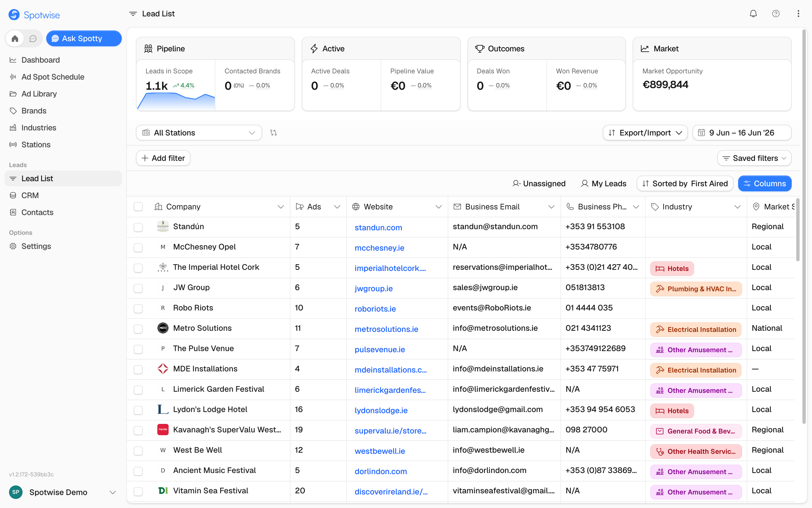The width and height of the screenshot is (812, 508).
Task: Open Settings in the sidebar
Action: pos(63,246)
